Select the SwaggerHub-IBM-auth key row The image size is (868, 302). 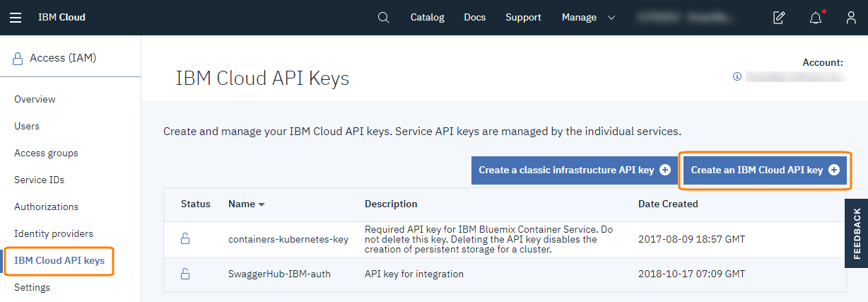click(x=279, y=274)
